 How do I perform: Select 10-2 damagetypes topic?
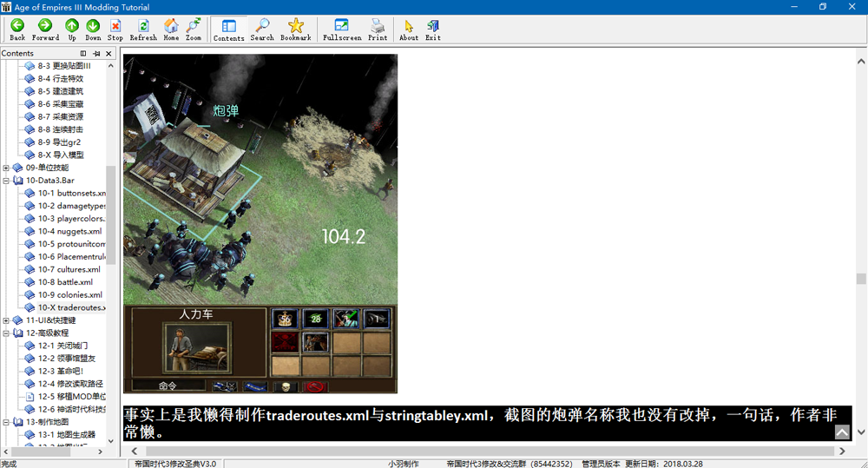click(x=71, y=206)
